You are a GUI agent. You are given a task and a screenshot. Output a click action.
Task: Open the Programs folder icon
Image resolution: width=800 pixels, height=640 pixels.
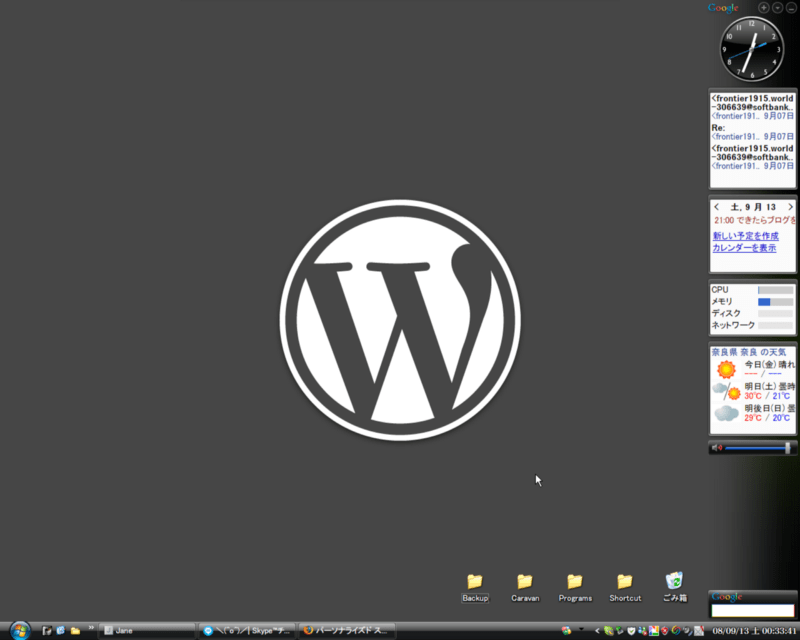click(575, 582)
